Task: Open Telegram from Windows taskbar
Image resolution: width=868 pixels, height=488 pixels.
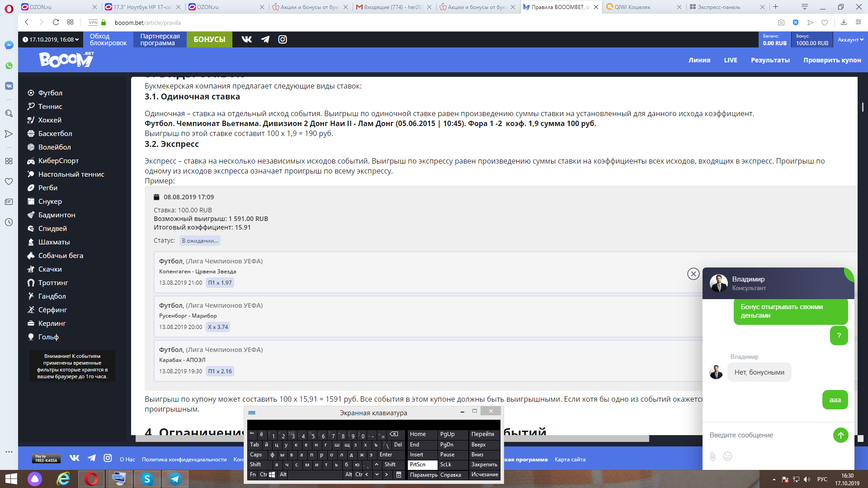Action: coord(175,479)
